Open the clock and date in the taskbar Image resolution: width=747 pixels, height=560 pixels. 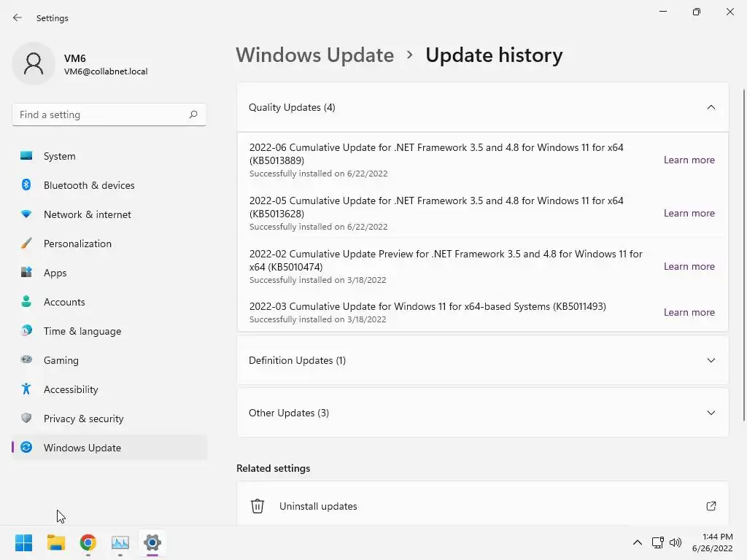pos(712,542)
